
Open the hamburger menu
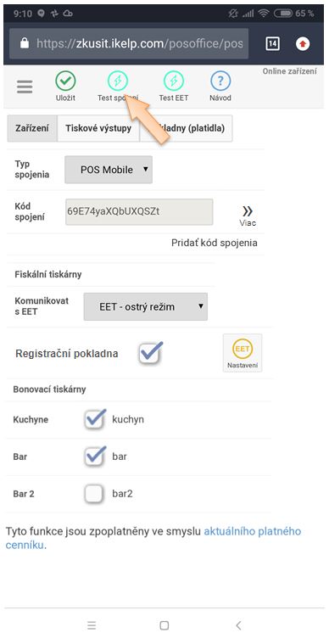pyautogui.click(x=25, y=87)
